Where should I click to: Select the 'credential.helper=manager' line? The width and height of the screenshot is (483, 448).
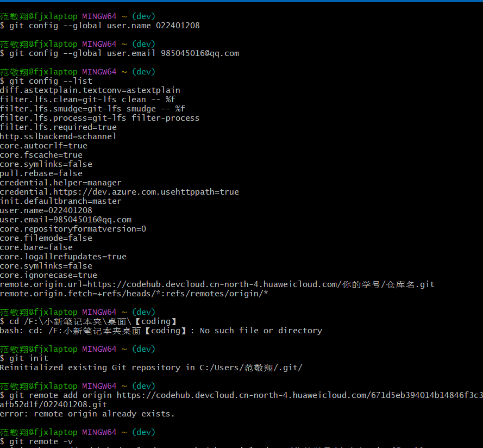click(x=61, y=183)
